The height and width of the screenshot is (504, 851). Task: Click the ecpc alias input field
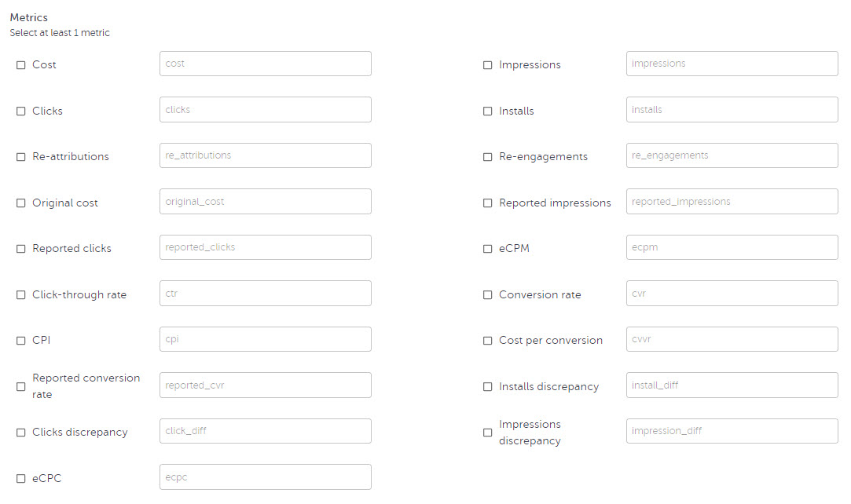click(265, 477)
